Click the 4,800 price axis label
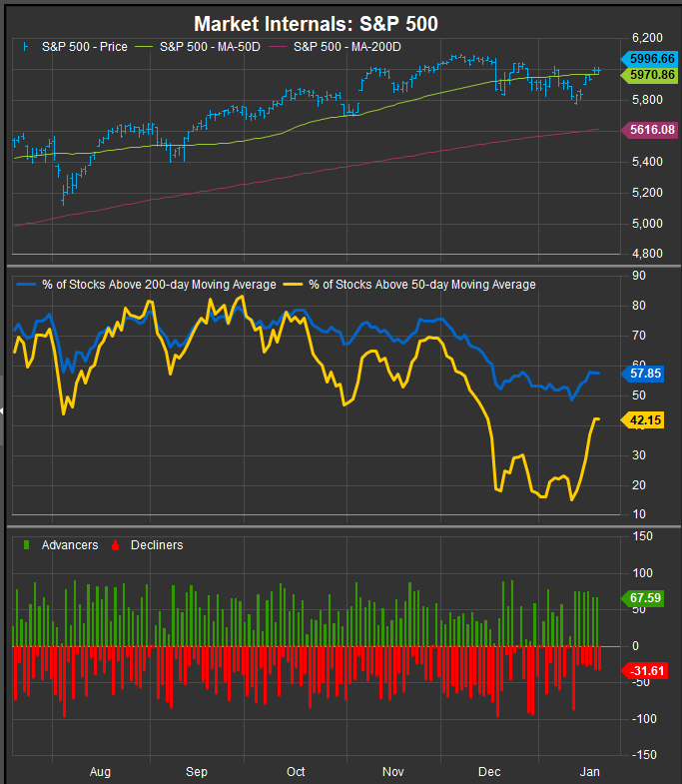The image size is (682, 784). 647,254
